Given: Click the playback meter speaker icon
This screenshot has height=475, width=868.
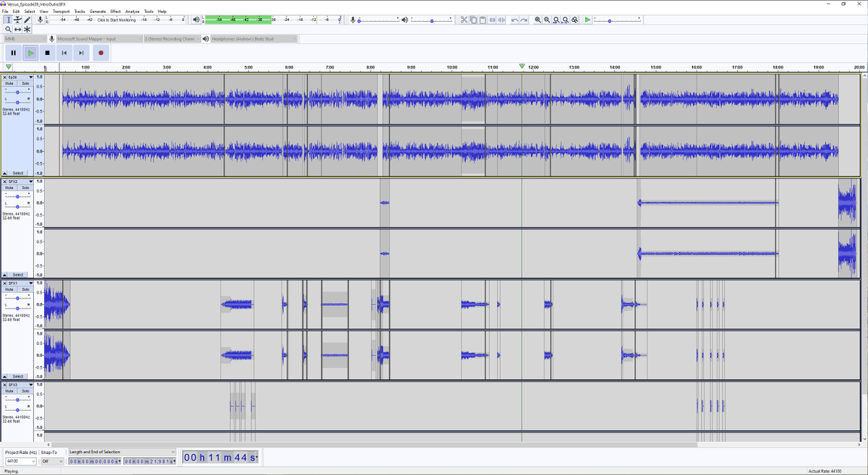Looking at the screenshot, I should tap(196, 20).
